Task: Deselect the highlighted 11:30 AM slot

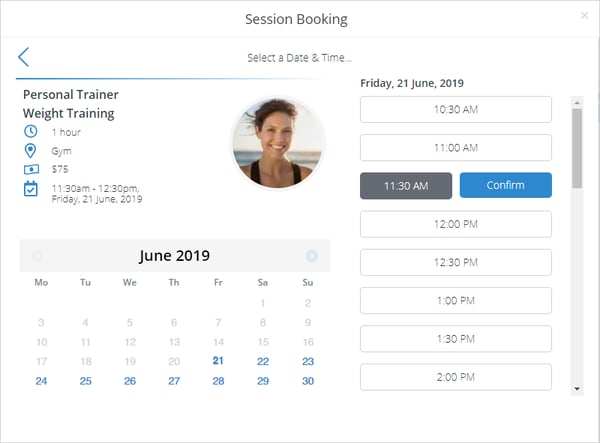Action: (406, 186)
